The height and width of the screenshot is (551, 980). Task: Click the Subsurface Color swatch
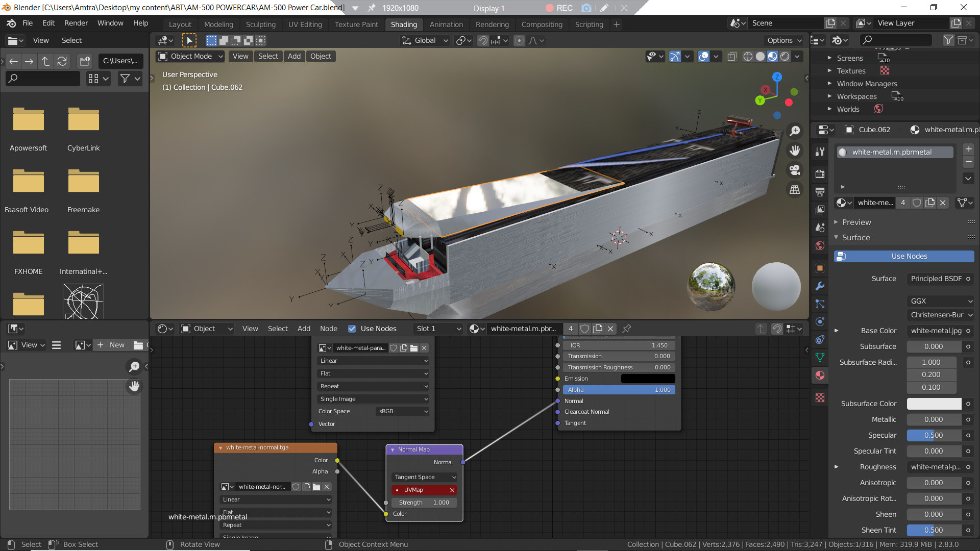point(934,404)
